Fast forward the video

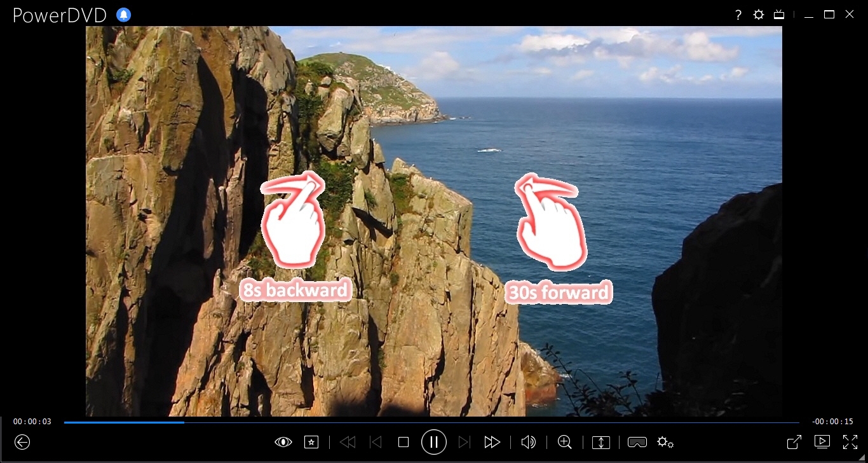click(492, 442)
